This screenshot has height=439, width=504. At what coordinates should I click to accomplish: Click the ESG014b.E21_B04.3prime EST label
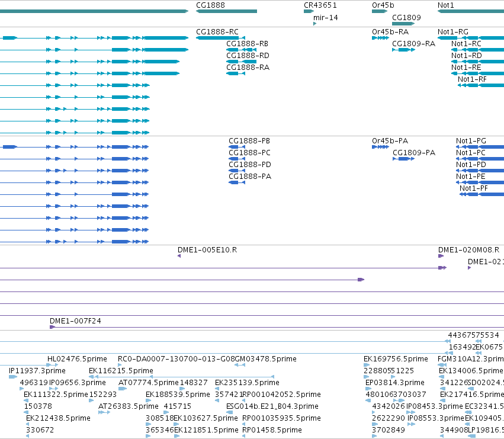(x=272, y=406)
